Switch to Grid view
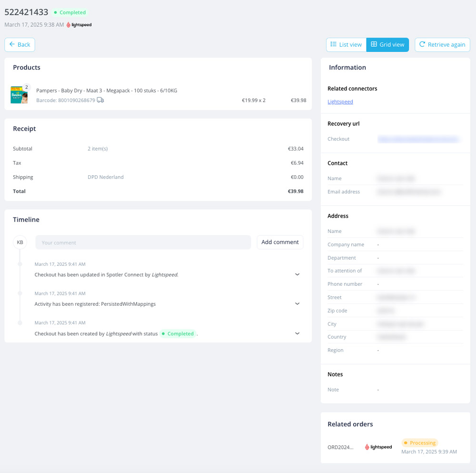The image size is (476, 473). (387, 45)
